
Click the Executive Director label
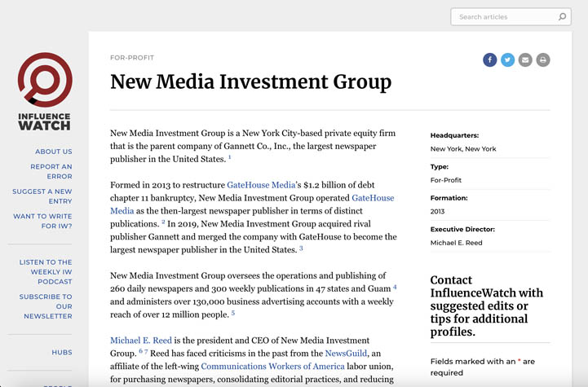[462, 229]
